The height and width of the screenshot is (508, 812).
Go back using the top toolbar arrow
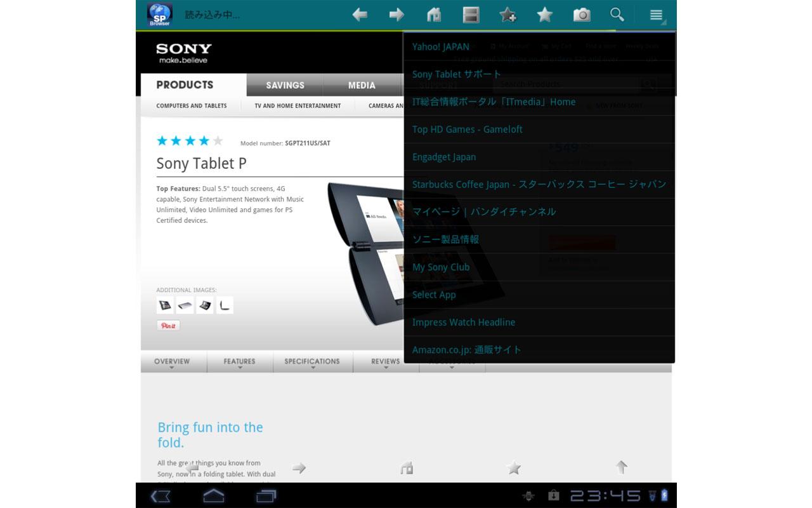(x=360, y=15)
